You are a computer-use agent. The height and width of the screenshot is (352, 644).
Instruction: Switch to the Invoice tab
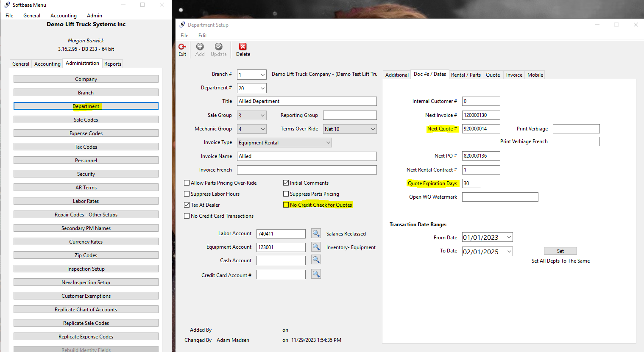(514, 75)
